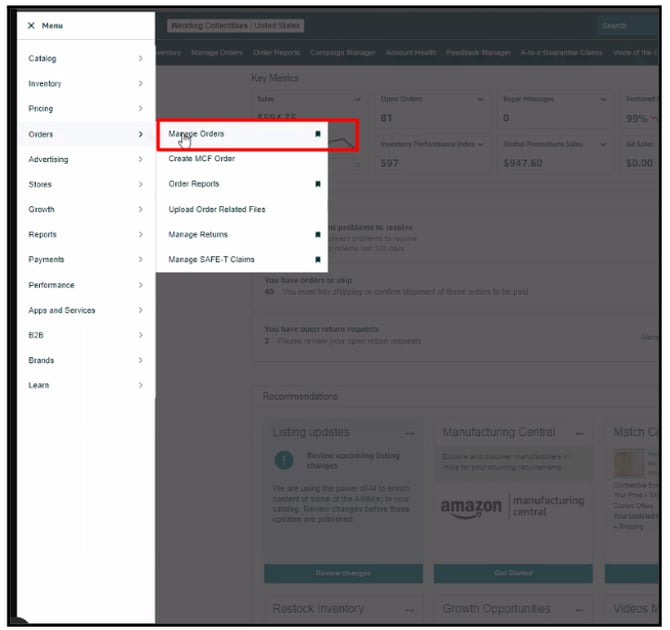Screen dimensions: 670x630
Task: Open the Brands menu item
Action: (x=86, y=360)
